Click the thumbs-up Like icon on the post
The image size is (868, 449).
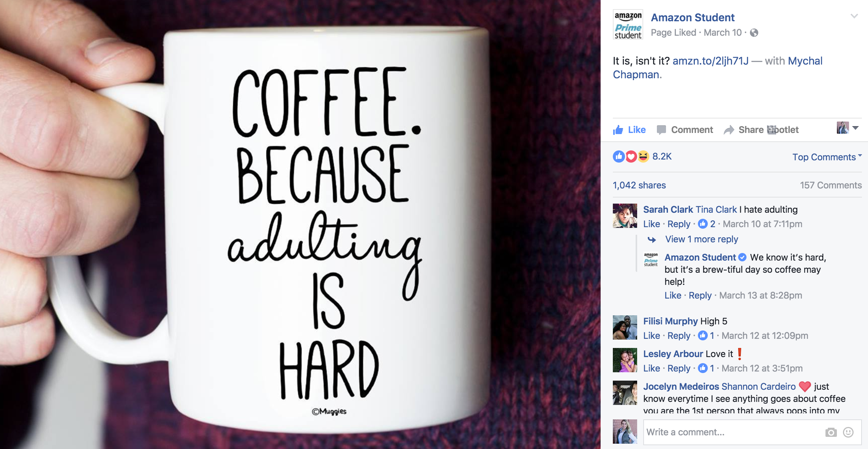tap(618, 130)
